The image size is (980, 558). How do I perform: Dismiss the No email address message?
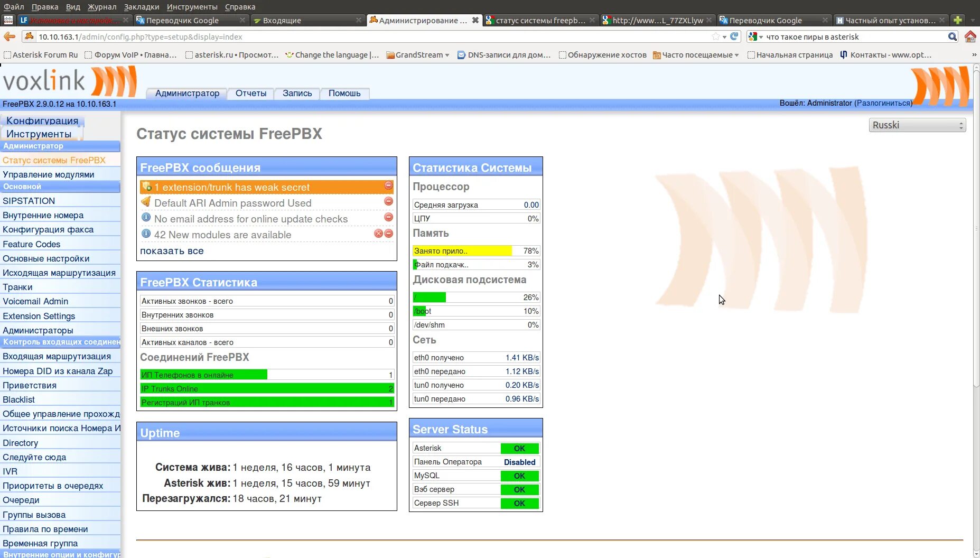(x=388, y=217)
